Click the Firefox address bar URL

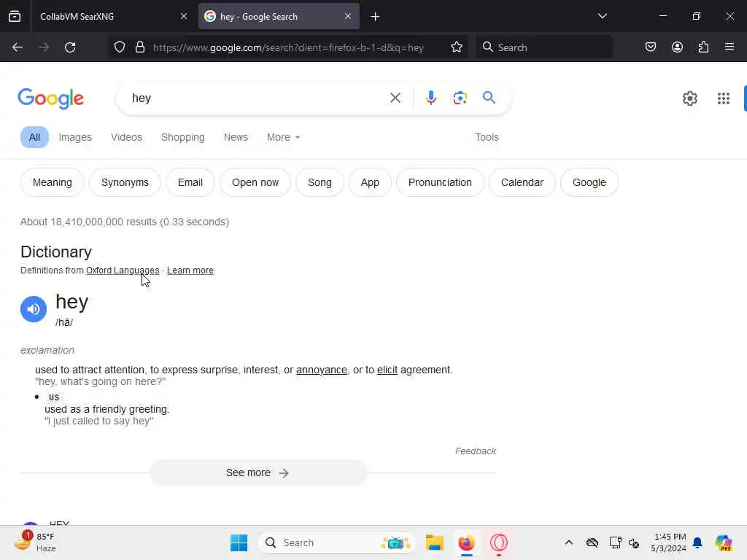click(288, 47)
